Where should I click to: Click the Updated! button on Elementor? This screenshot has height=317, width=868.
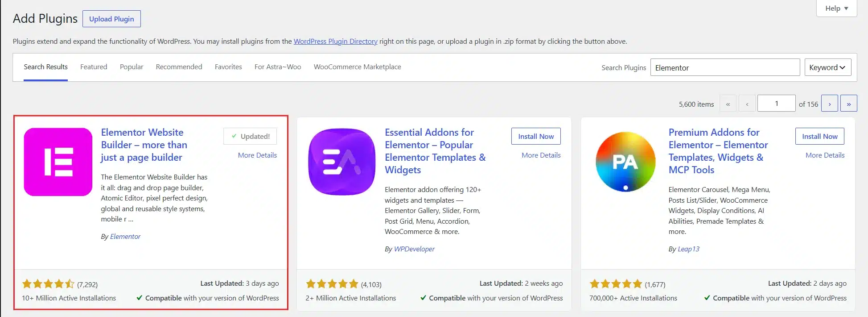[x=250, y=136]
